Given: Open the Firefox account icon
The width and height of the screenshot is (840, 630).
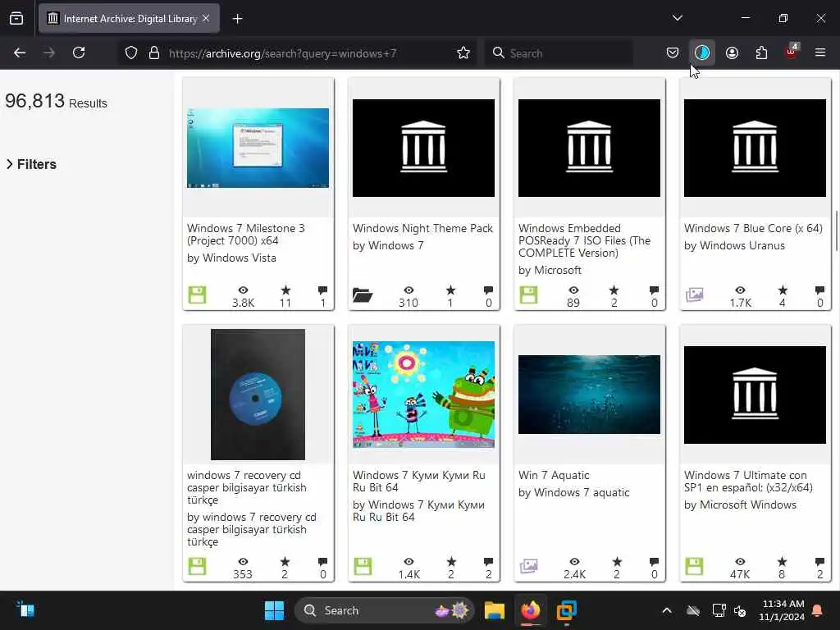Looking at the screenshot, I should click(732, 52).
